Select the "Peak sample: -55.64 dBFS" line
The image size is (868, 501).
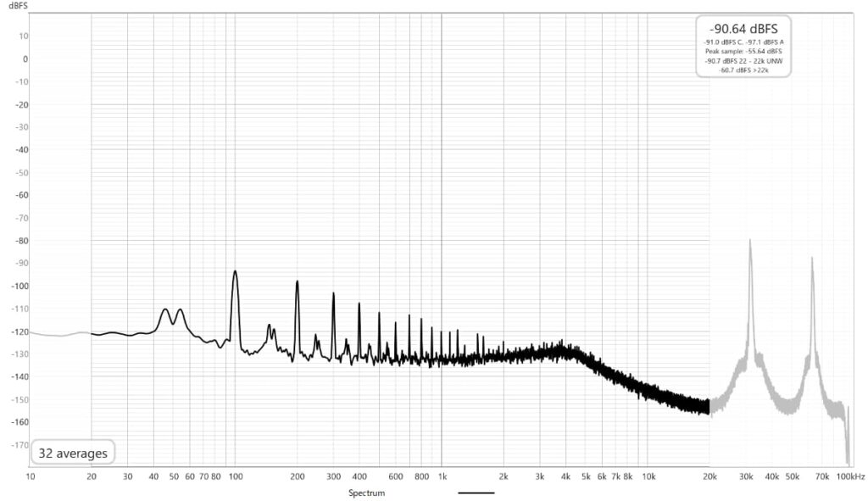743,51
